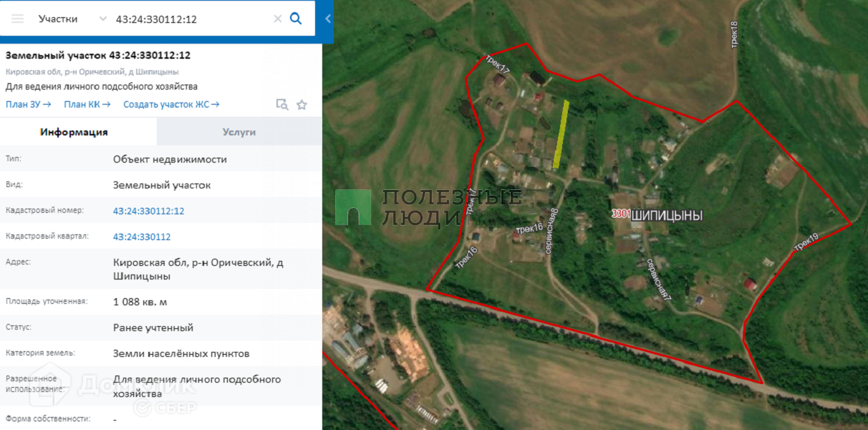Image resolution: width=868 pixels, height=430 pixels.
Task: Click the сервисная7 road label
Action: [658, 279]
